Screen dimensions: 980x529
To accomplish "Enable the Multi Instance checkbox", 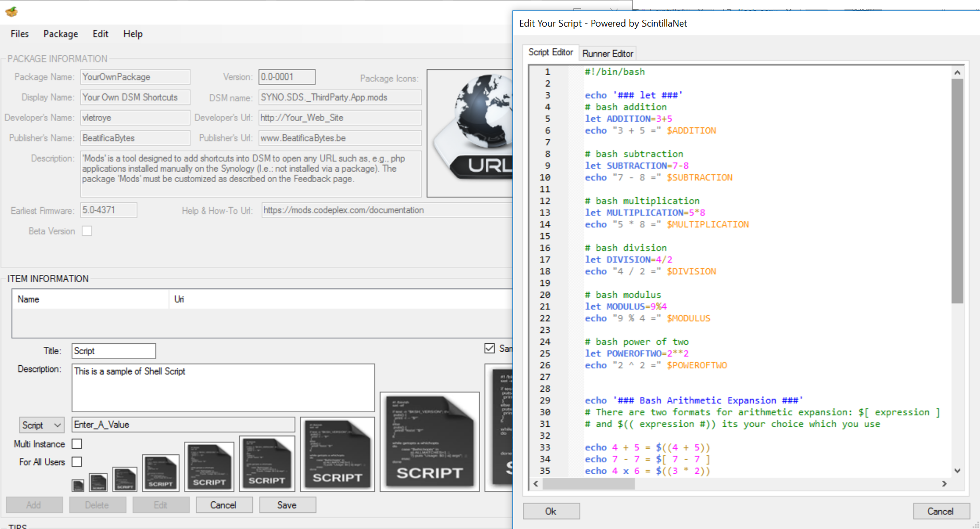I will coord(77,444).
